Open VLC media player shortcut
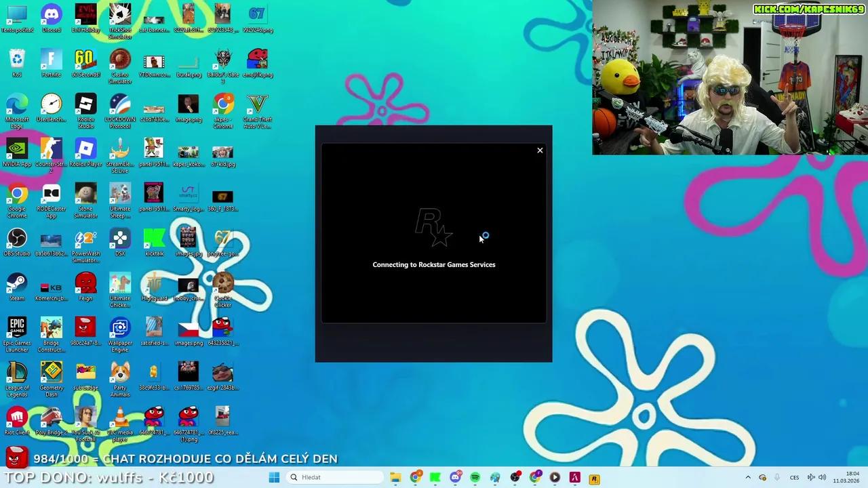 tap(120, 425)
